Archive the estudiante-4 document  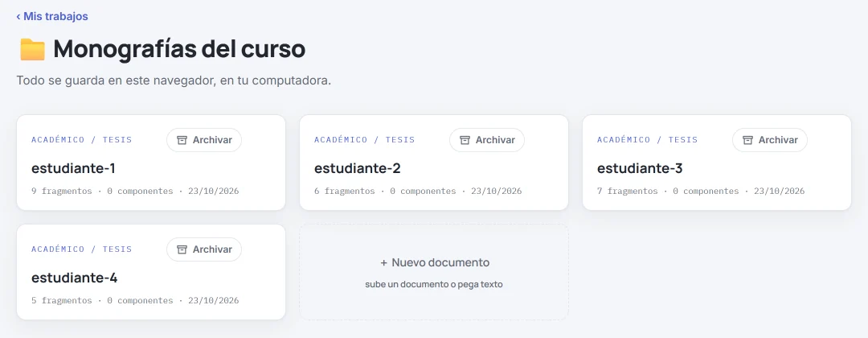click(x=203, y=249)
